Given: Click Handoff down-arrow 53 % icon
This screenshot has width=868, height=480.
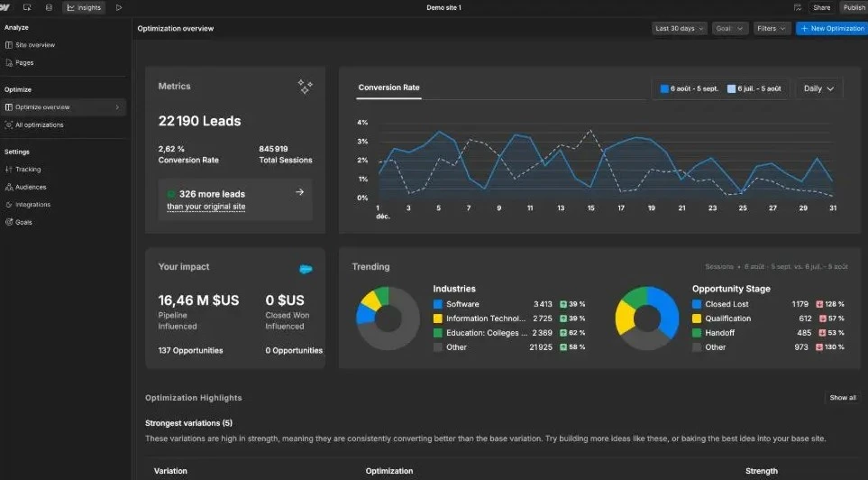Looking at the screenshot, I should [823, 333].
